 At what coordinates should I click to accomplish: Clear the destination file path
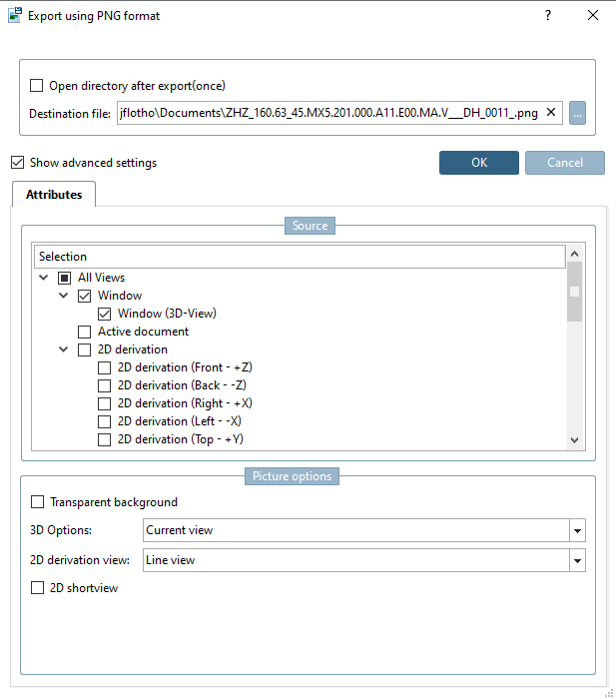click(x=551, y=112)
